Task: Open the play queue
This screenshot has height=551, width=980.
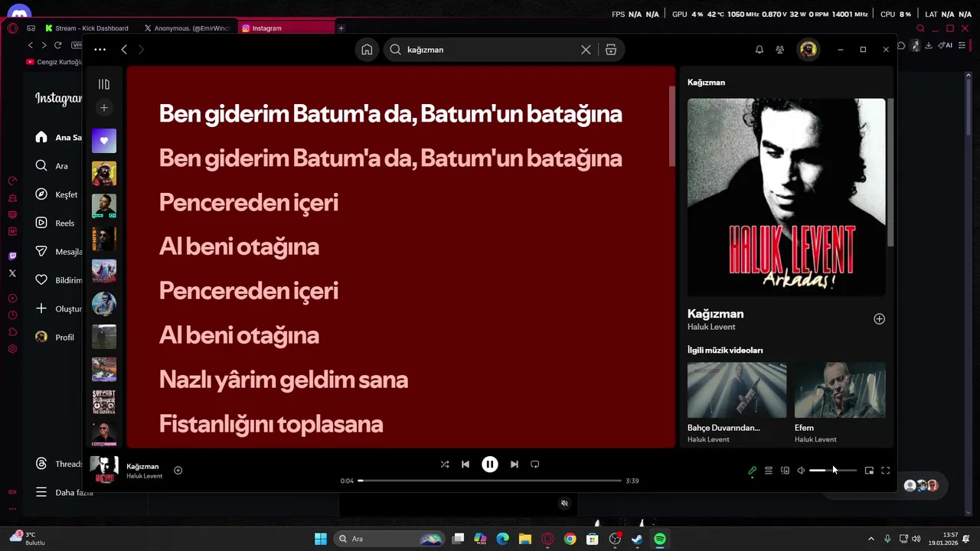Action: 769,471
